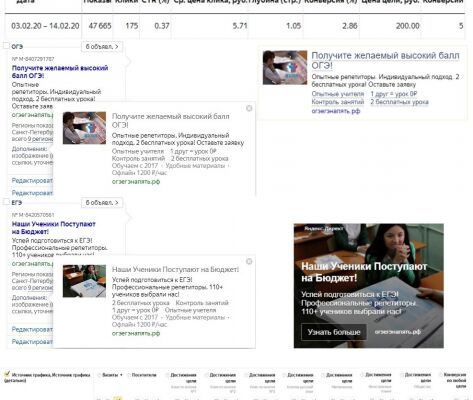Screen dimensions: 473x400
Task: Open огэегэнапять.рф link in right preview
Action: pyautogui.click(x=336, y=111)
